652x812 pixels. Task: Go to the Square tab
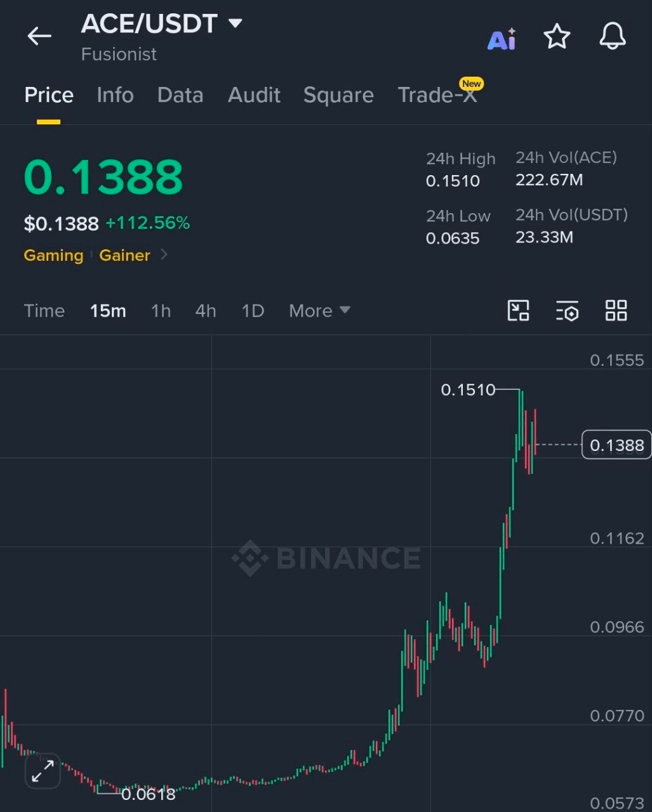tap(338, 95)
